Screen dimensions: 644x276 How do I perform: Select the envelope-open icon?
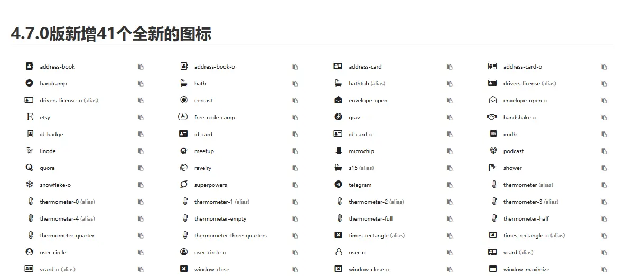click(x=338, y=100)
